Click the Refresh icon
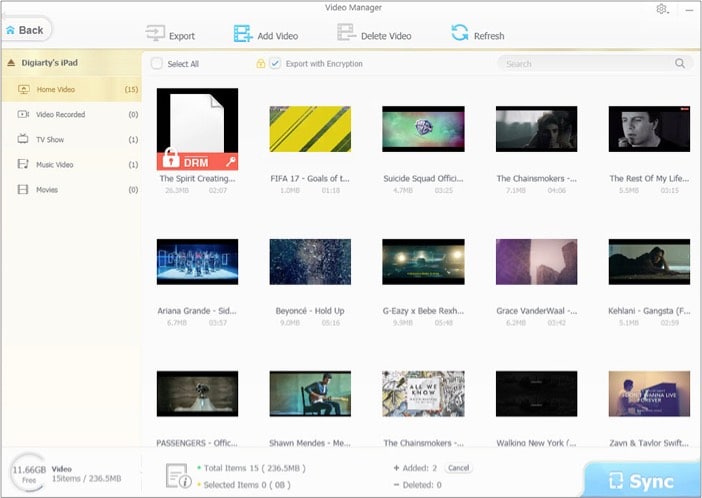The height and width of the screenshot is (498, 702). point(460,34)
